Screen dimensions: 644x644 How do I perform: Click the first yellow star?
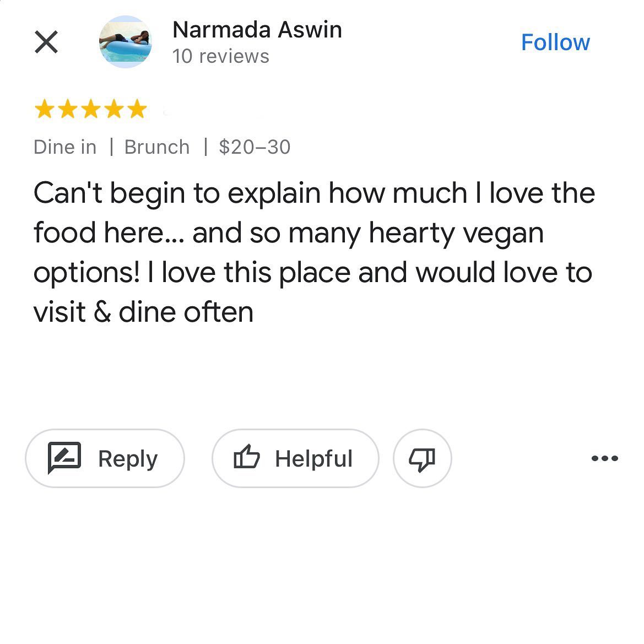(x=44, y=109)
